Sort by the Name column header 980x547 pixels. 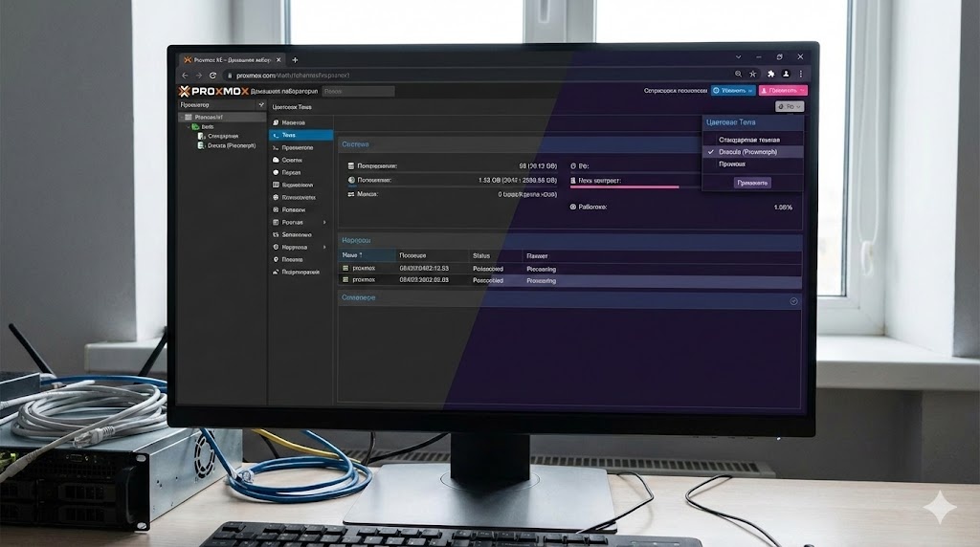click(367, 255)
